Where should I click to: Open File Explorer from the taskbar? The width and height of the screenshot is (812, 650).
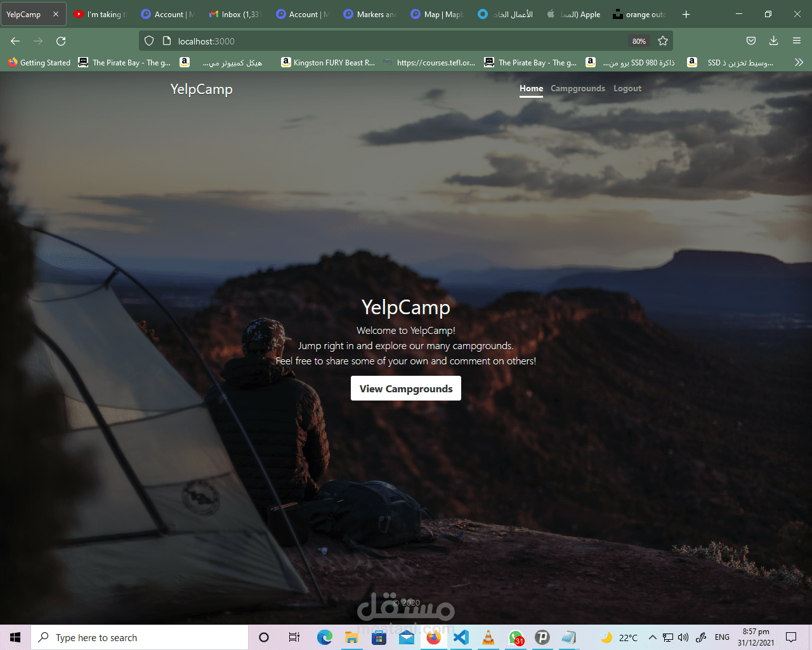click(352, 637)
